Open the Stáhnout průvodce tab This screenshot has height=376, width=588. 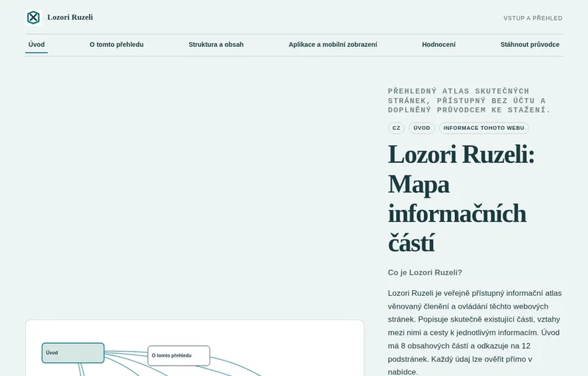point(530,45)
